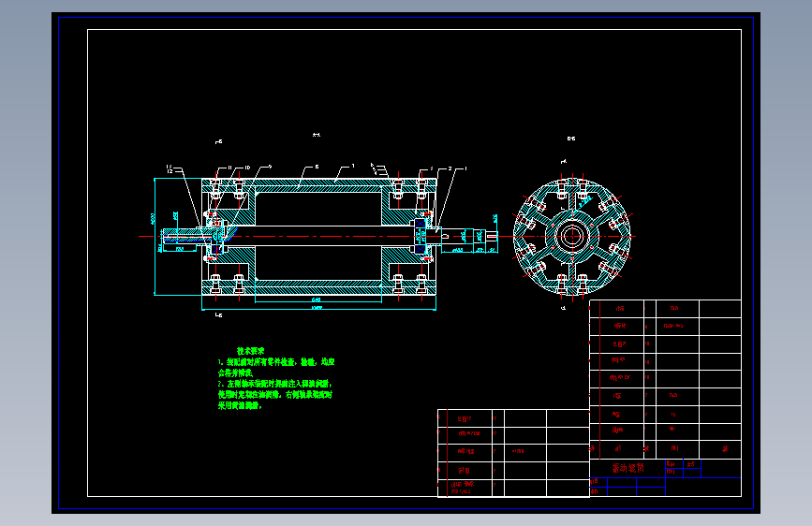
Task: Select the green 技术要求 heading
Action: click(251, 351)
